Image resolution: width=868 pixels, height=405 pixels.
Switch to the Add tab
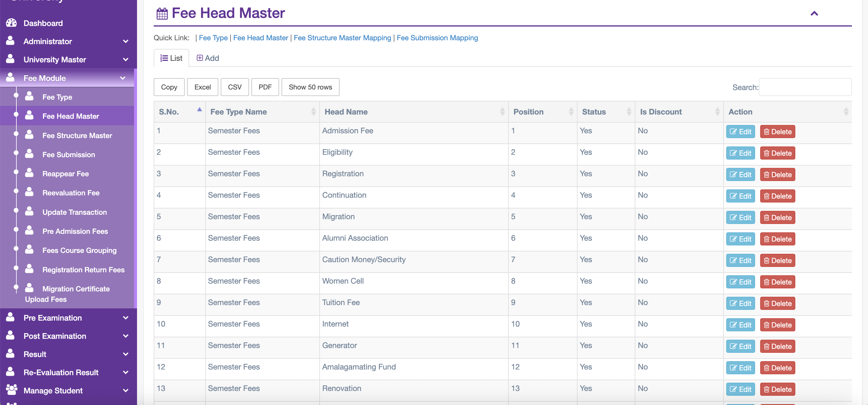tap(208, 58)
